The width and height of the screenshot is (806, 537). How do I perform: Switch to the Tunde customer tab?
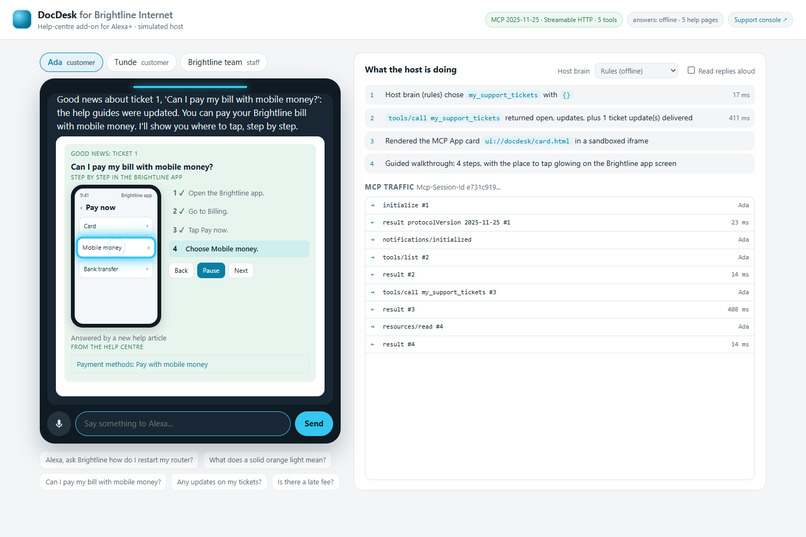[x=141, y=62]
